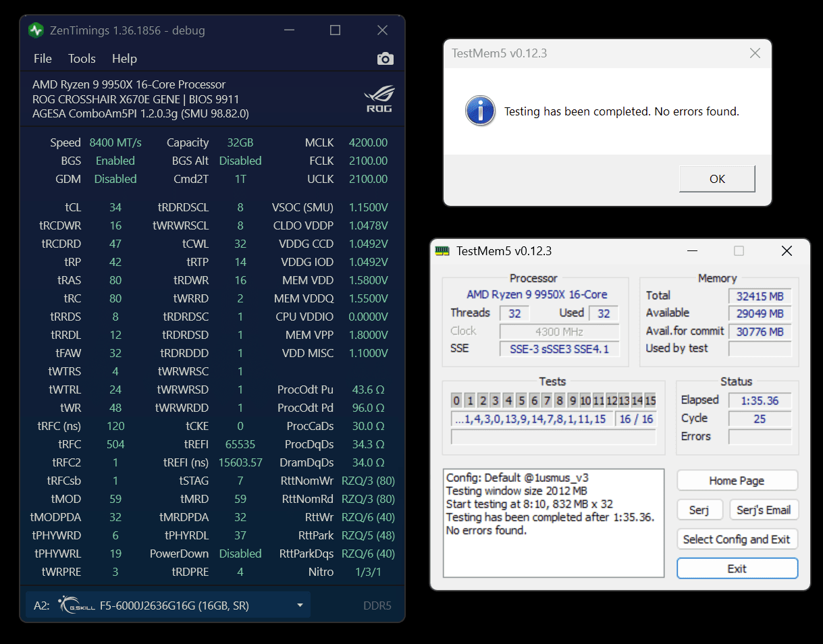Screen dimensions: 823x644
Task: Close the TestMem5 main window
Action: pos(787,251)
